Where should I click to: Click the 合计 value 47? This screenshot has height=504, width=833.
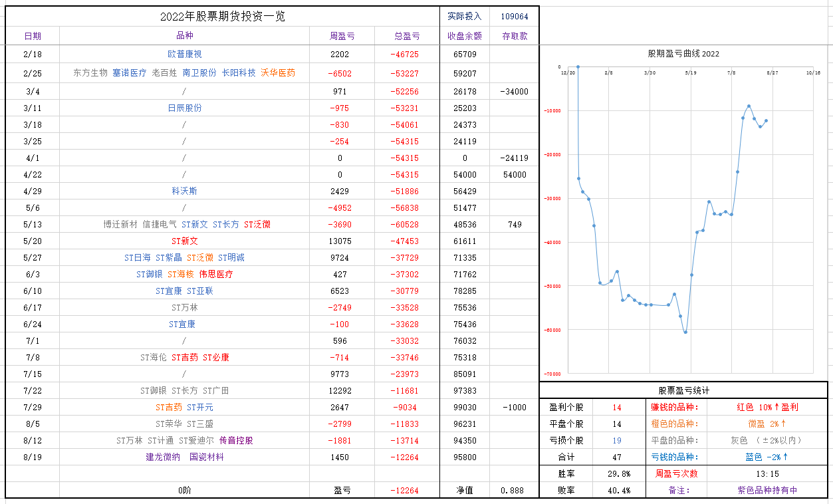[617, 457]
